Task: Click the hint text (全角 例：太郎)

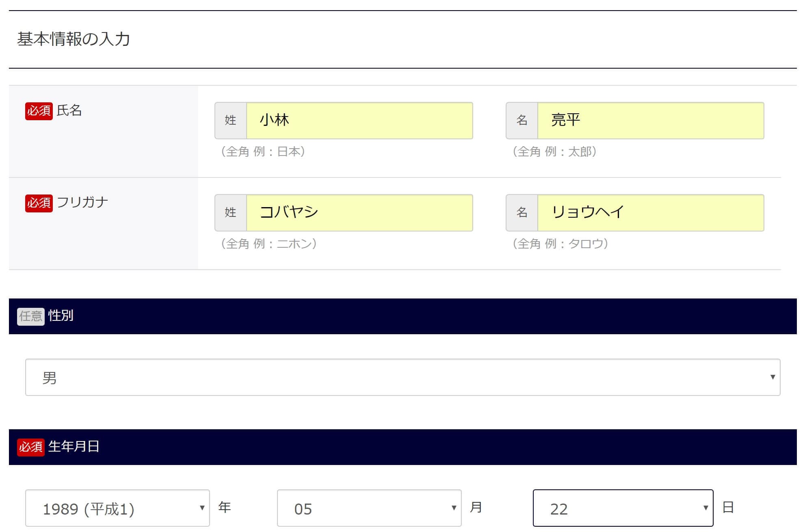Action: tap(555, 152)
